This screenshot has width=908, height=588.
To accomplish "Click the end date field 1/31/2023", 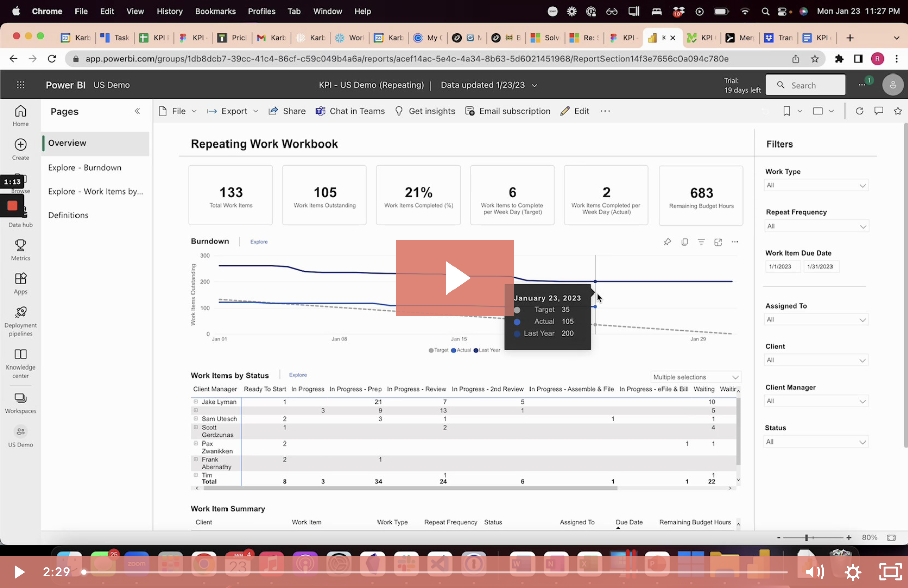I will tap(821, 267).
